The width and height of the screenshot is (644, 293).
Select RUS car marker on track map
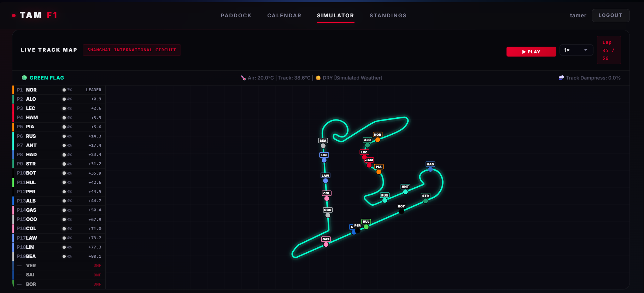tap(385, 200)
